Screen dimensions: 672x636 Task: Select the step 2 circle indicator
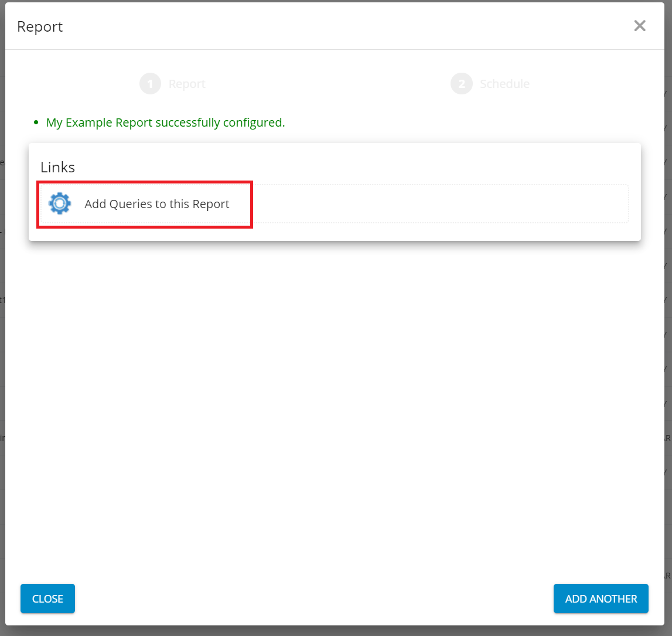coord(461,84)
